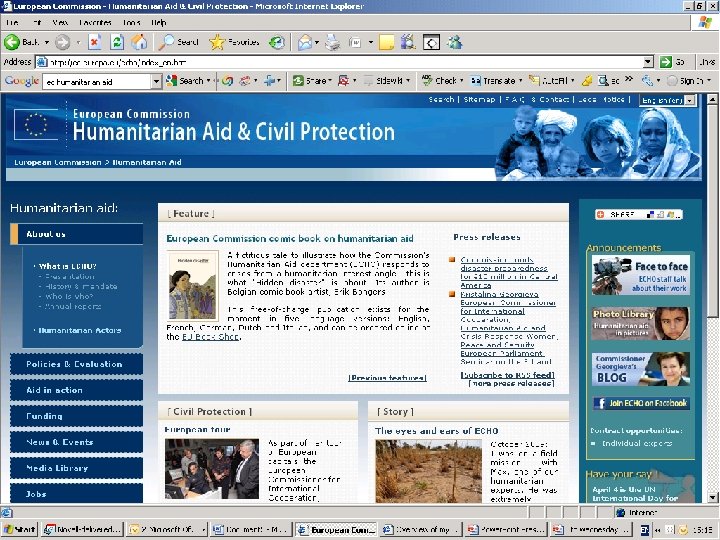Click Google toolbar Translate button
This screenshot has height=540, width=720.
pos(493,81)
